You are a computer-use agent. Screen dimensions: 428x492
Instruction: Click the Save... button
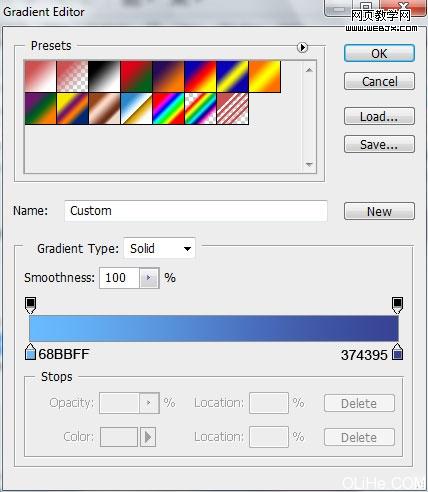click(379, 144)
